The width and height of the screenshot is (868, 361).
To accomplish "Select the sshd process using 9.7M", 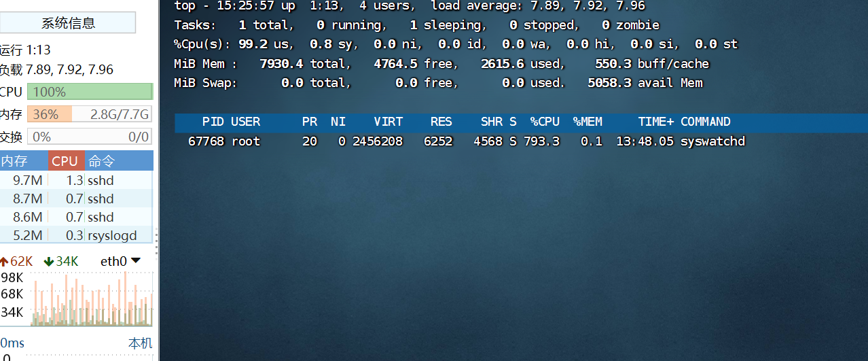I will tap(76, 180).
